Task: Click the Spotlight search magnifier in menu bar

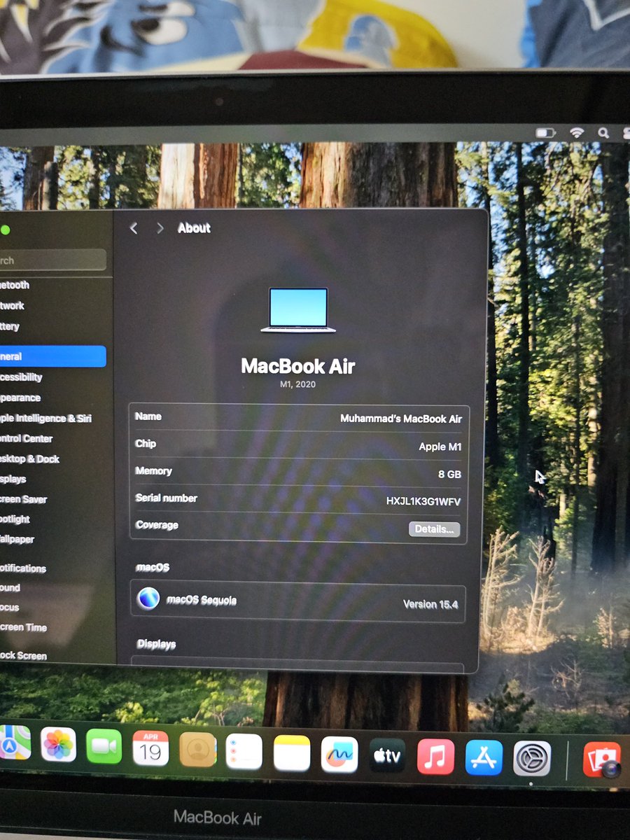Action: [x=603, y=132]
